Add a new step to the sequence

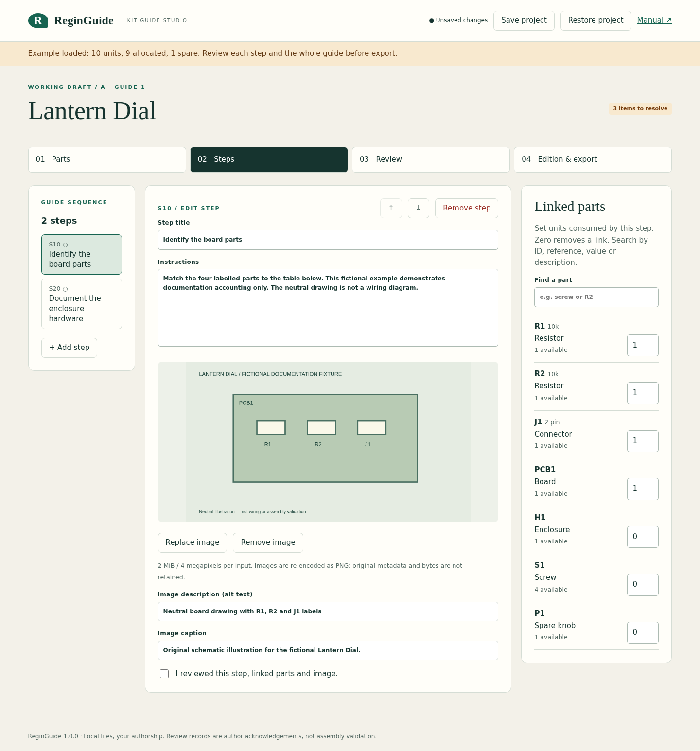tap(69, 348)
